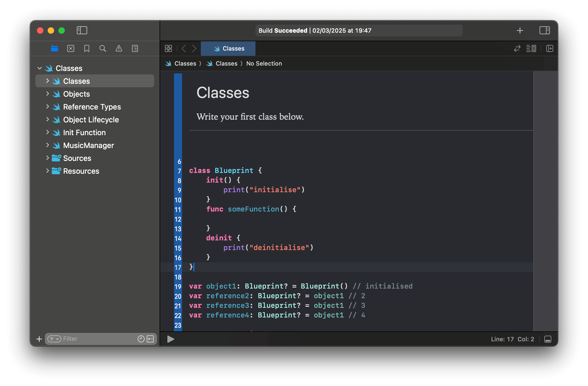Viewport: 588px width, 386px height.
Task: Click the Library plus button in toolbar
Action: [x=520, y=31]
